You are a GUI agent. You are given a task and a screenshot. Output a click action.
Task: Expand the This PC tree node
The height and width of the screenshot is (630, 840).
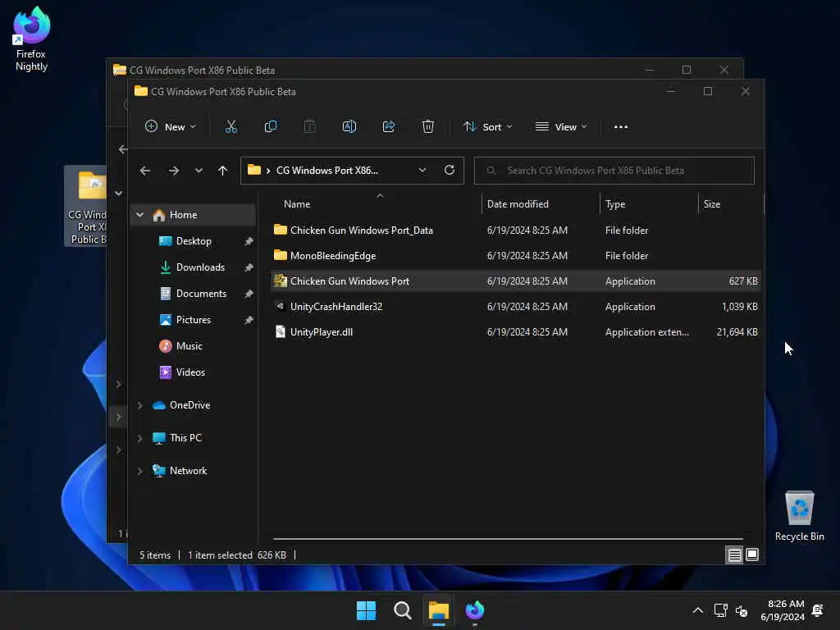pos(139,438)
